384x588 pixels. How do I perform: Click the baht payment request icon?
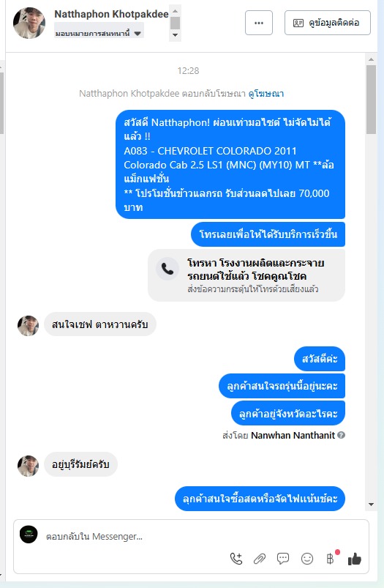click(x=330, y=559)
